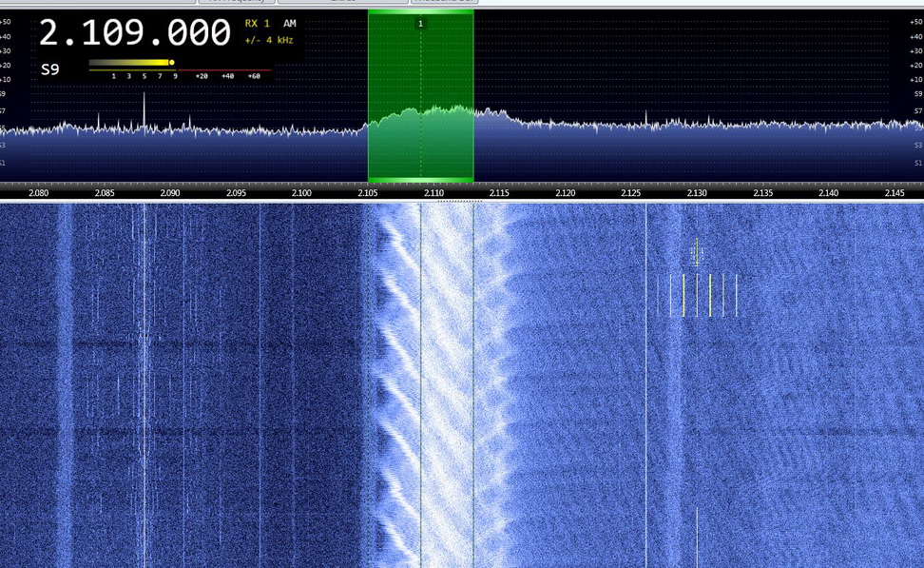Tune to 2.095 on the frequency scale
Image resolution: width=924 pixels, height=568 pixels.
tap(237, 193)
